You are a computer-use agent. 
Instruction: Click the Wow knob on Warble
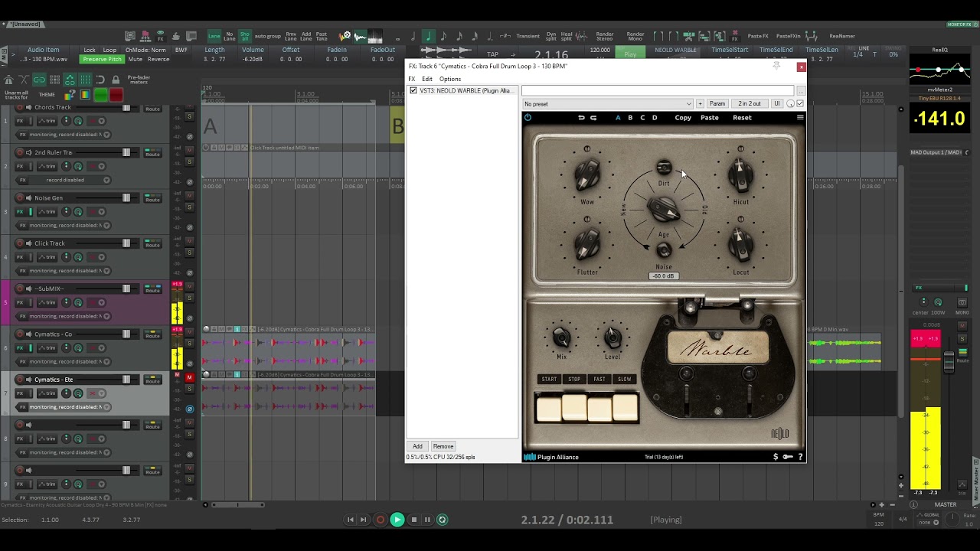587,175
